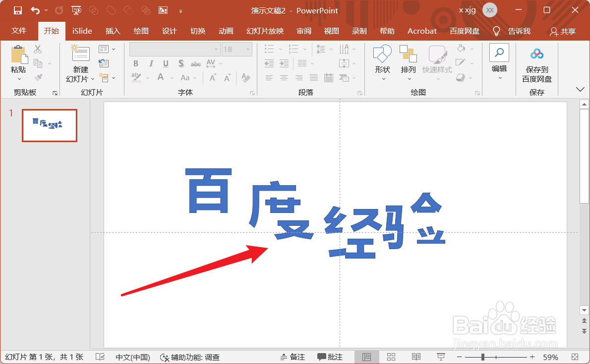This screenshot has width=590, height=364.
Task: Cut selection with the scissors icon
Action: click(x=38, y=49)
